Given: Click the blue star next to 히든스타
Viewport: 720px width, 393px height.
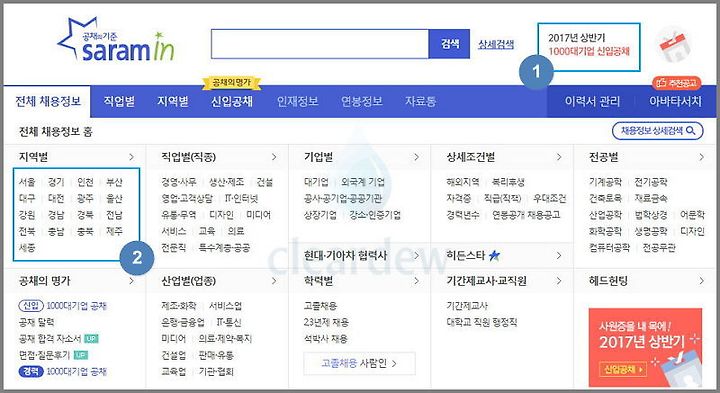Looking at the screenshot, I should (494, 255).
